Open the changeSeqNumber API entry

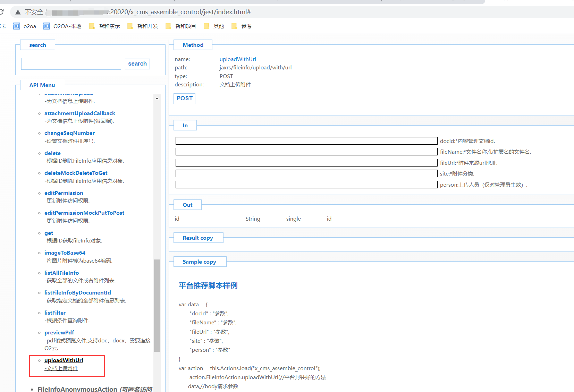pos(69,133)
